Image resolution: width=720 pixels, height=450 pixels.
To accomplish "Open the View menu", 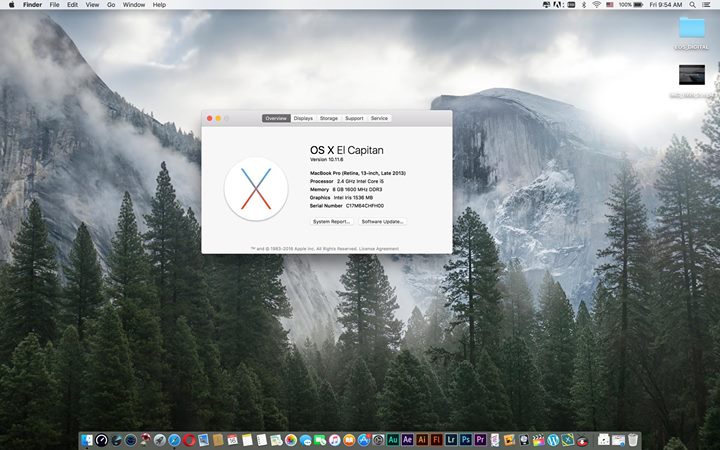I will 92,5.
